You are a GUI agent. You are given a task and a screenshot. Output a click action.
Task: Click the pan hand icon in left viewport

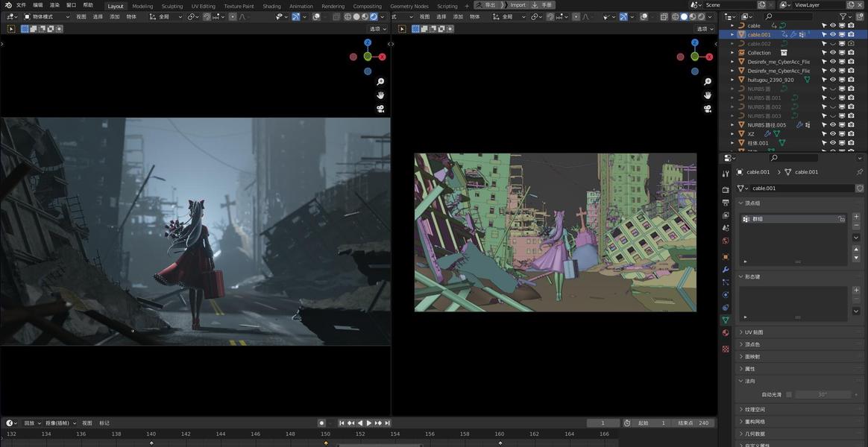coord(380,95)
